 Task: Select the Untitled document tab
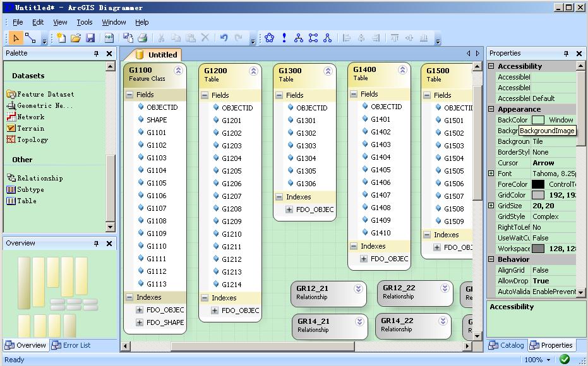[x=157, y=55]
